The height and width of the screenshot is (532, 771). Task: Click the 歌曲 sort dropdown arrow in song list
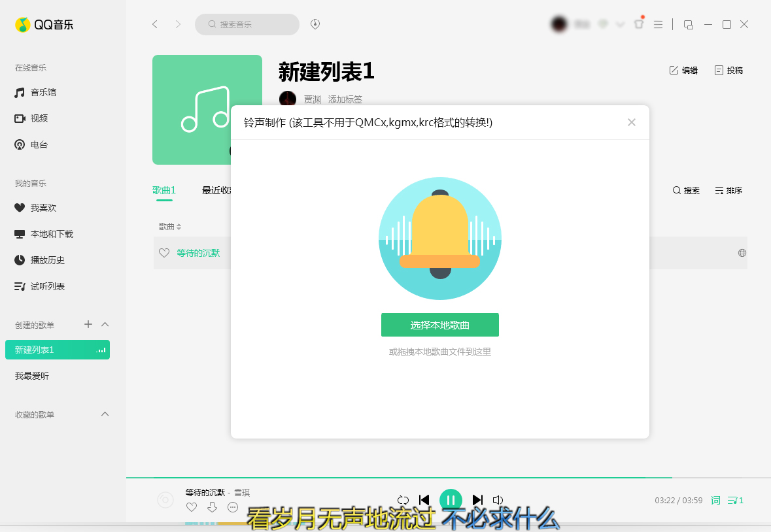click(x=179, y=226)
